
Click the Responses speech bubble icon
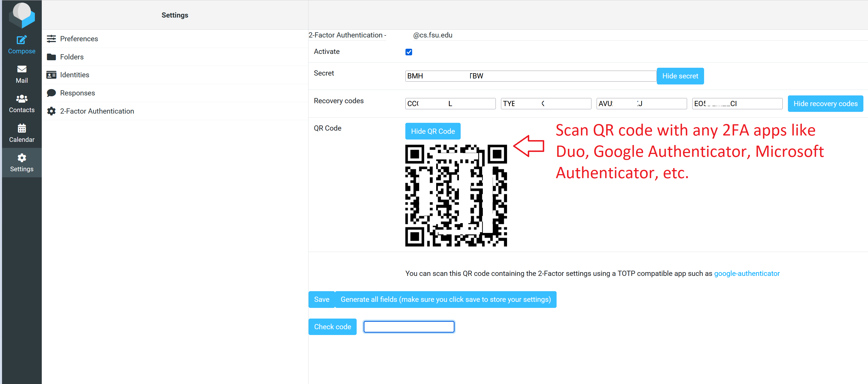[51, 93]
